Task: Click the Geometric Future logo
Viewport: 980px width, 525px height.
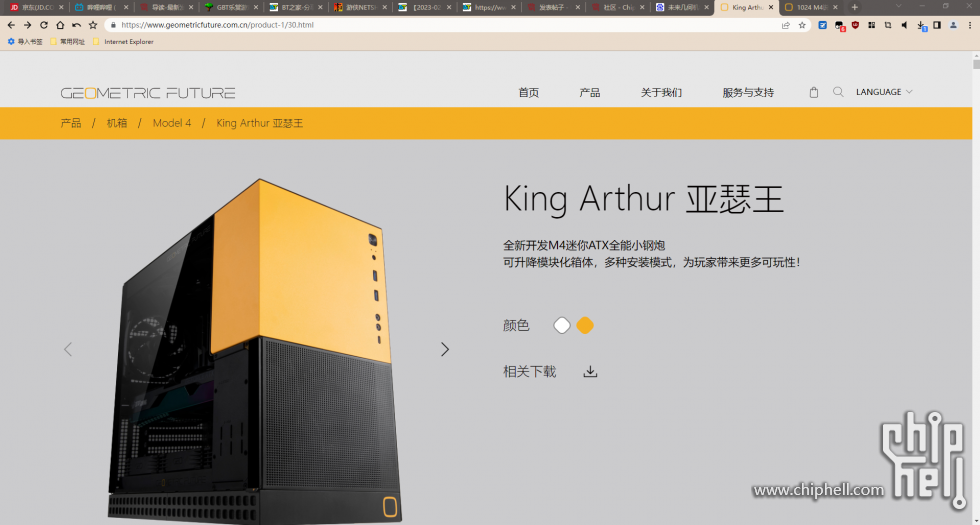Action: (148, 93)
